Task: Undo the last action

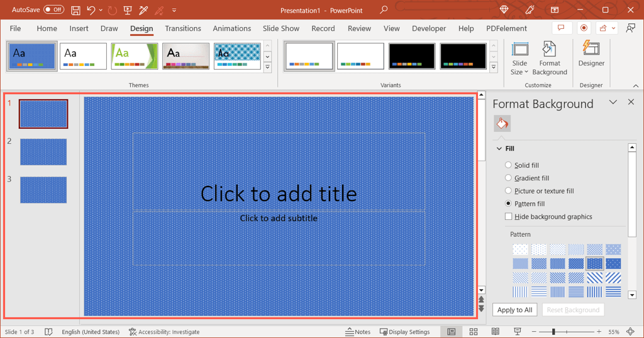Action: click(x=91, y=10)
